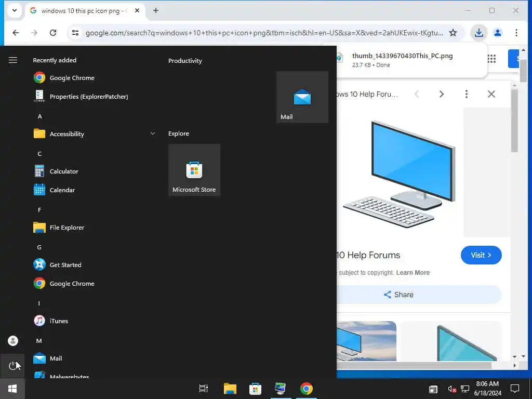View site information icon in address bar
The height and width of the screenshot is (399, 532).
coord(75,33)
